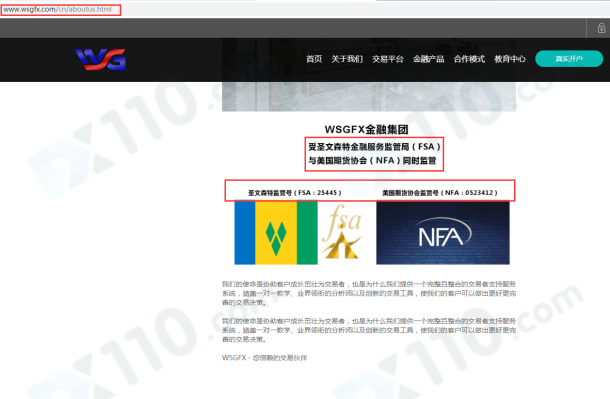The width and height of the screenshot is (610, 399).
Task: Click the Saint Vincent flag image
Action: point(276,233)
